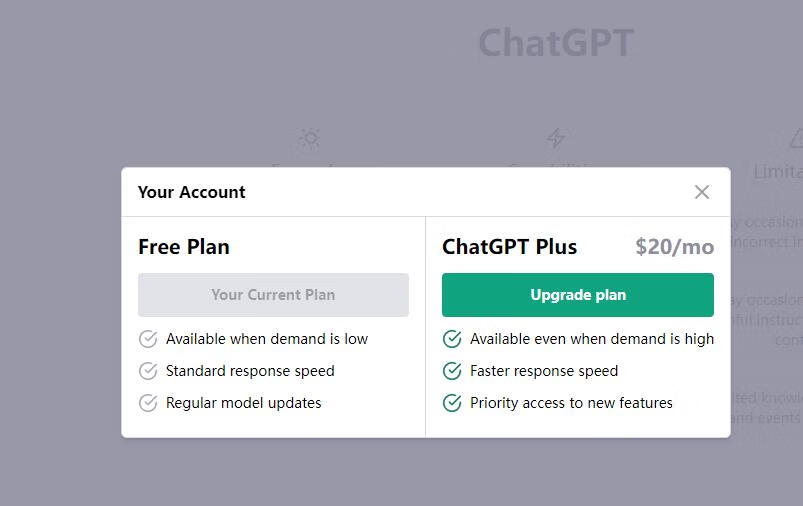Click checkmark icon beside "Available when demand is low"
This screenshot has height=506, width=803.
(148, 339)
